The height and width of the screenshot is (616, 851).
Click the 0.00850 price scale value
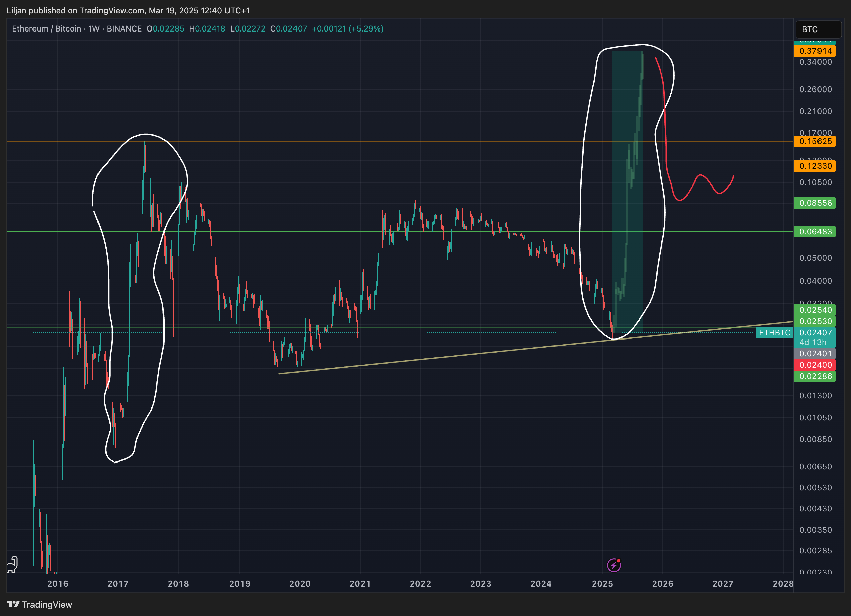815,440
